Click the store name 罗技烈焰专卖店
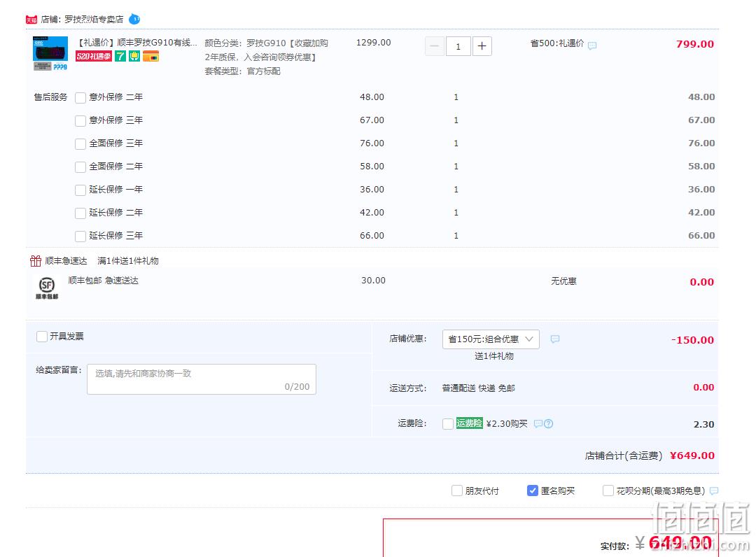The width and height of the screenshot is (756, 557). click(94, 20)
